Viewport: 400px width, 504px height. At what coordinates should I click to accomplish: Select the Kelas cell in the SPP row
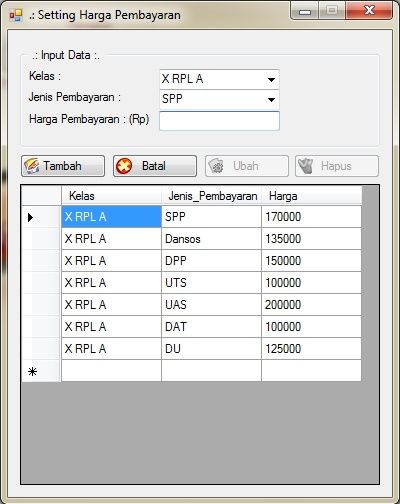point(111,217)
